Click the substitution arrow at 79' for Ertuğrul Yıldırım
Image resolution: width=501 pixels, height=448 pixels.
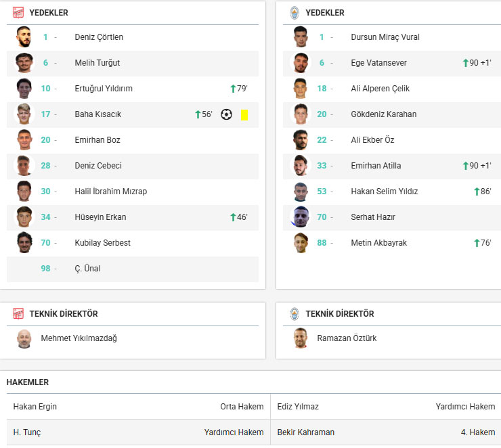(x=233, y=89)
